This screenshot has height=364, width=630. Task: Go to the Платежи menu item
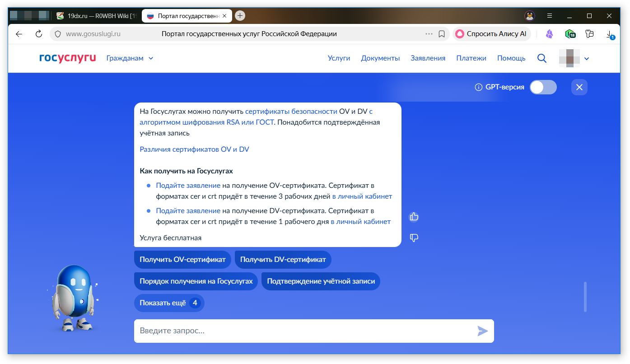pyautogui.click(x=471, y=58)
